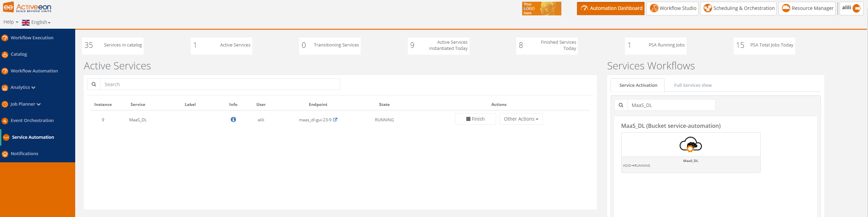Image resolution: width=868 pixels, height=217 pixels.
Task: Click the Catalog sidebar icon
Action: tap(5, 55)
